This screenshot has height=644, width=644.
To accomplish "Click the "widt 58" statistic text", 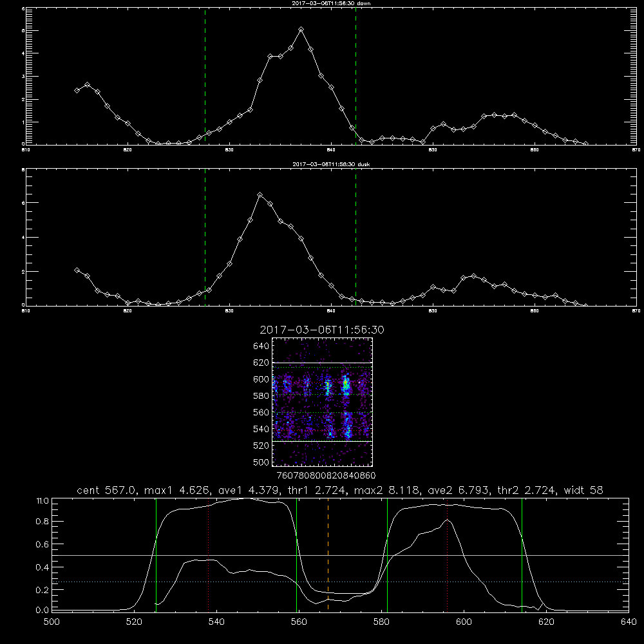I will (x=583, y=490).
